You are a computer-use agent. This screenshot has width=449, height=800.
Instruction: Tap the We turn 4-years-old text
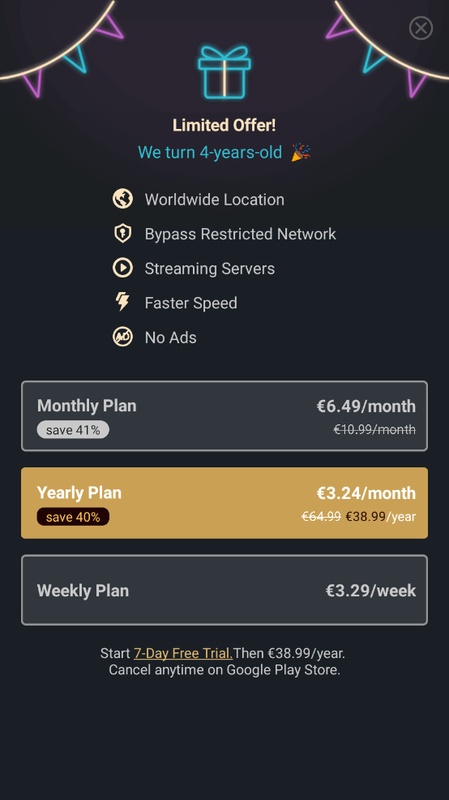pos(210,152)
